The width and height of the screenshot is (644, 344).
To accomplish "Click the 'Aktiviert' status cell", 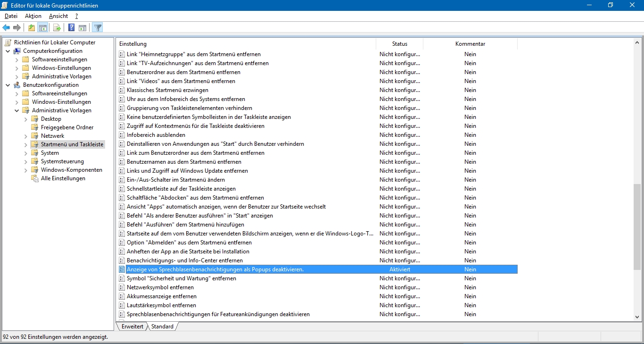I will pos(400,269).
